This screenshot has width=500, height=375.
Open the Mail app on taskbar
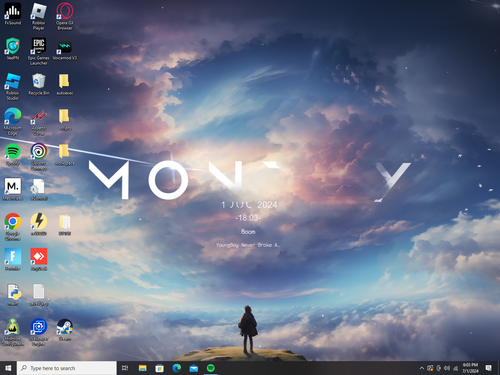[x=194, y=368]
